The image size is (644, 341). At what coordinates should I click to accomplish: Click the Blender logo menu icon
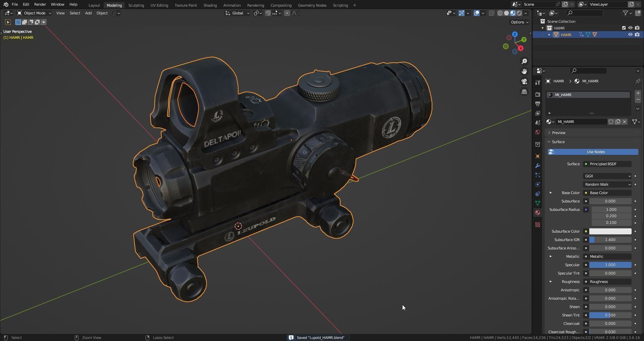[6, 4]
